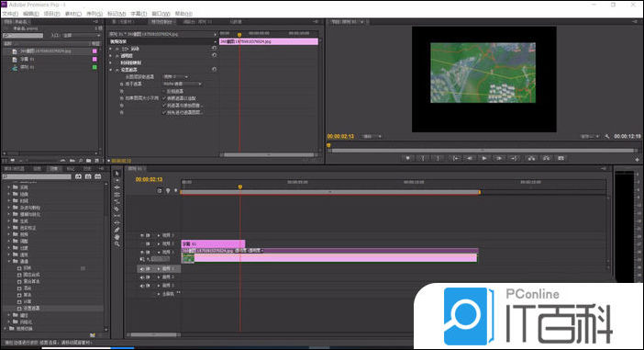Toggle Invert Matte checkbox
644x350 pixels.
[164, 91]
